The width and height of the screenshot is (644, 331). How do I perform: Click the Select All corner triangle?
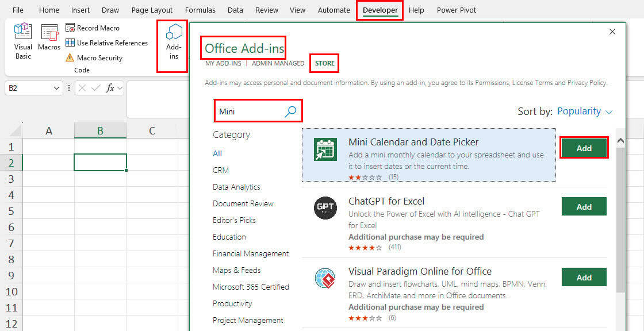click(15, 130)
